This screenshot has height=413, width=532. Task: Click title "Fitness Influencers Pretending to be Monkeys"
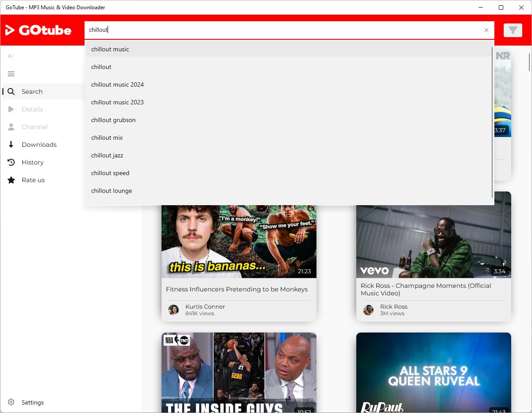tap(237, 289)
